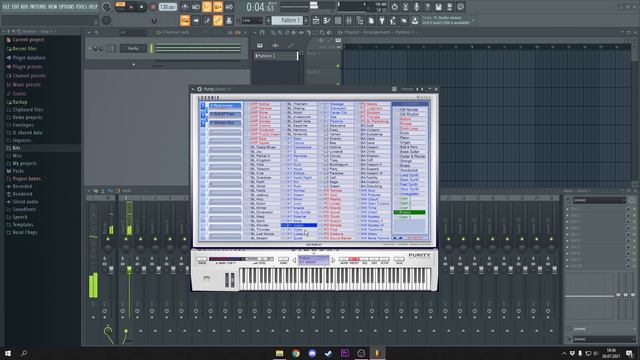Click the red PRESET button in Purity
The image size is (640, 360).
(354, 259)
